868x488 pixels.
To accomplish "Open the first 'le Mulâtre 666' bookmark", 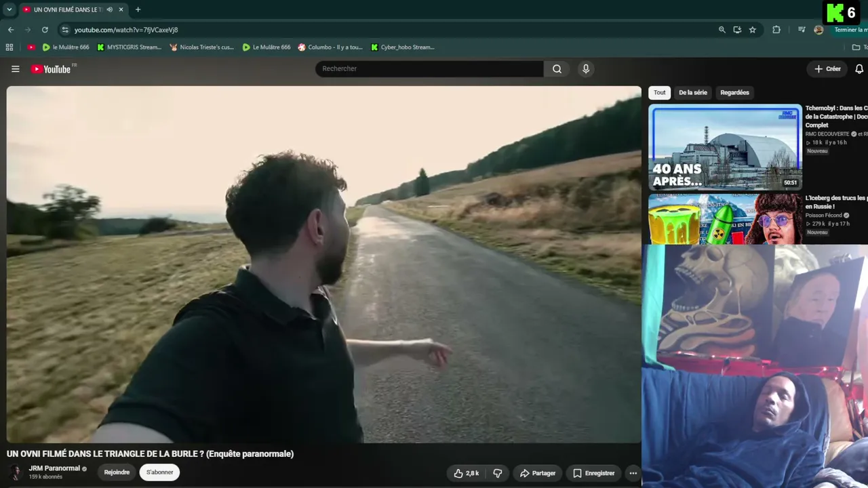I will coord(66,47).
